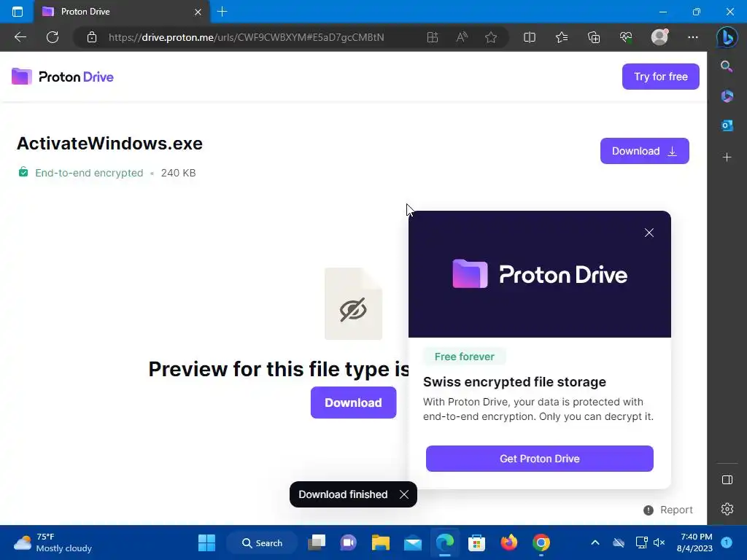Click the Read aloud icon
Image resolution: width=747 pixels, height=560 pixels.
coord(462,37)
